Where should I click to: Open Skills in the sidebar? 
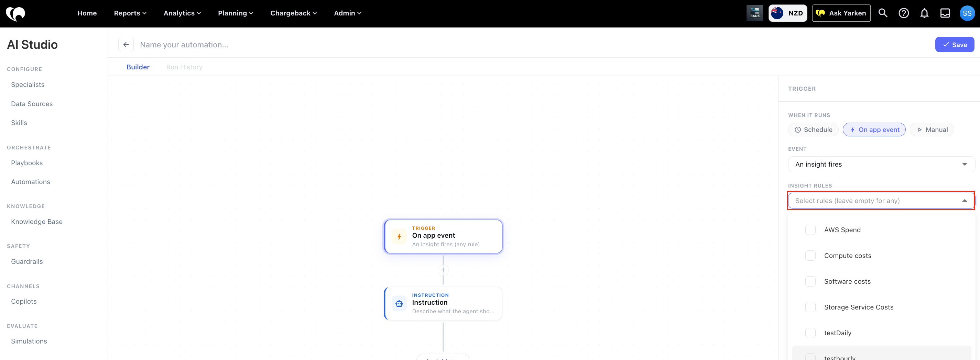19,123
